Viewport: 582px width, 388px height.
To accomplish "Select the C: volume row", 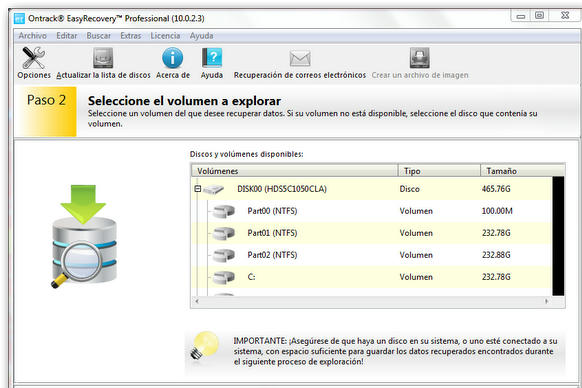I will [372, 277].
